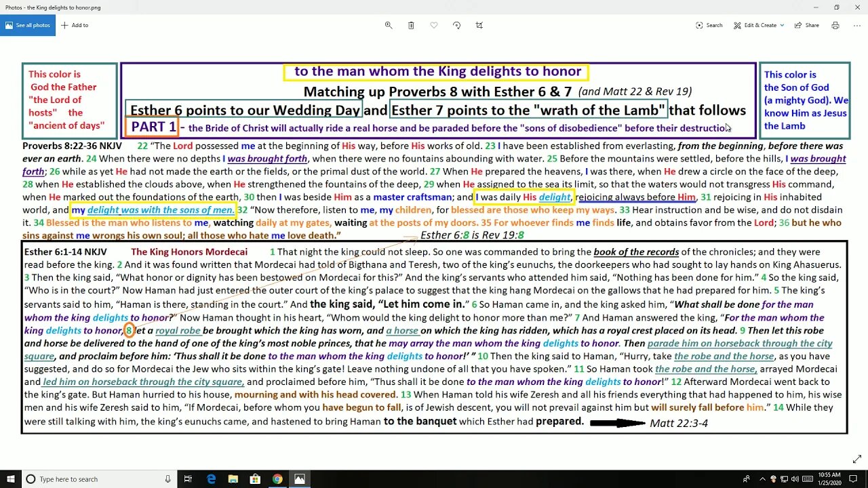868x488 pixels.
Task: Activate the taskbar microphone icon
Action: 168,479
